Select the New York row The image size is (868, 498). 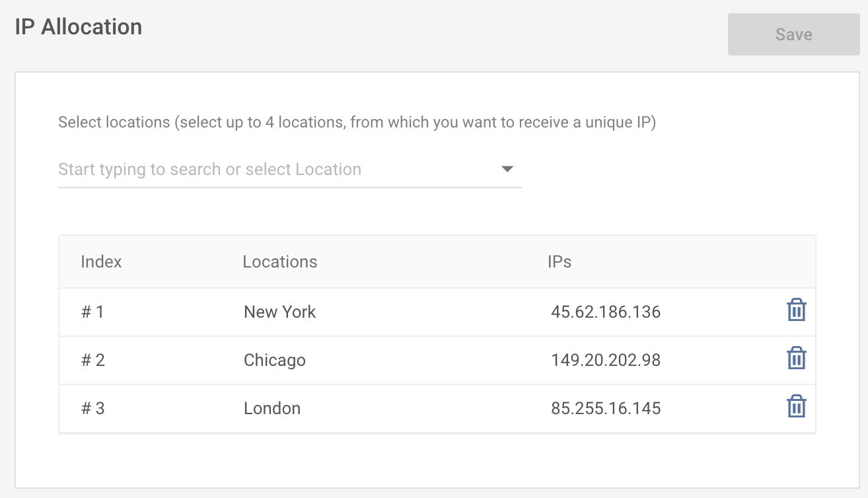click(280, 312)
